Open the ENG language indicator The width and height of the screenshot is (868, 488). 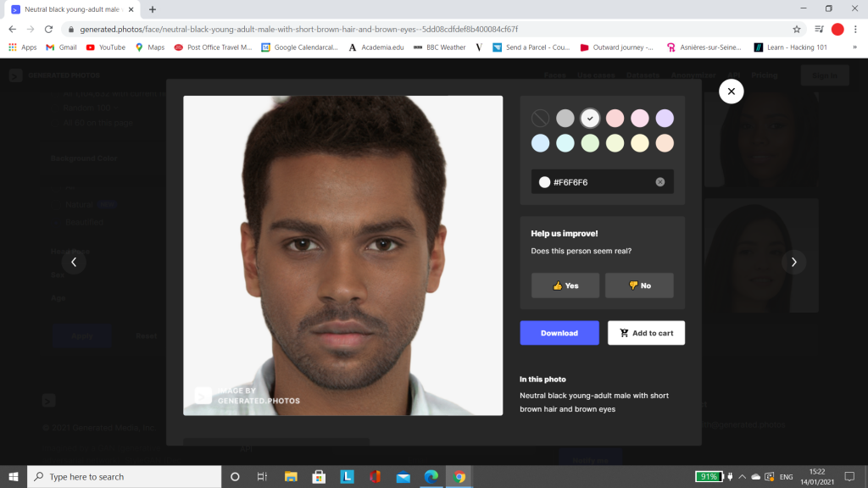click(x=786, y=476)
